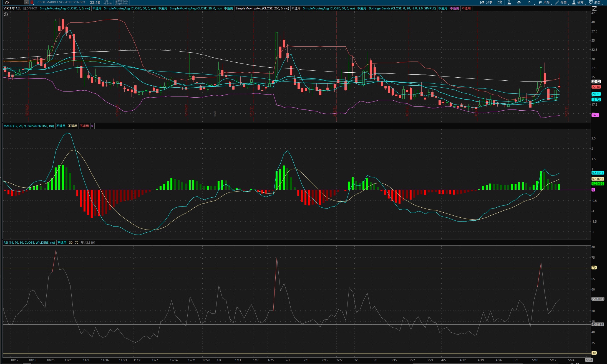Click the circled exclamation info icon
The width and height of the screenshot is (607, 364).
coord(6,14)
